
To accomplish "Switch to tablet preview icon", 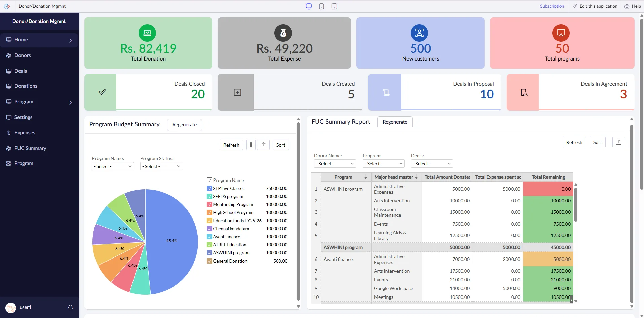I will 334,6.
